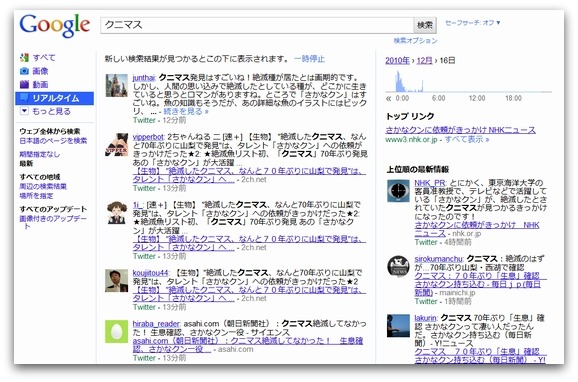This screenshot has width=578, height=382.
Task: Click 最新 sort option in sidebar
Action: (26, 163)
